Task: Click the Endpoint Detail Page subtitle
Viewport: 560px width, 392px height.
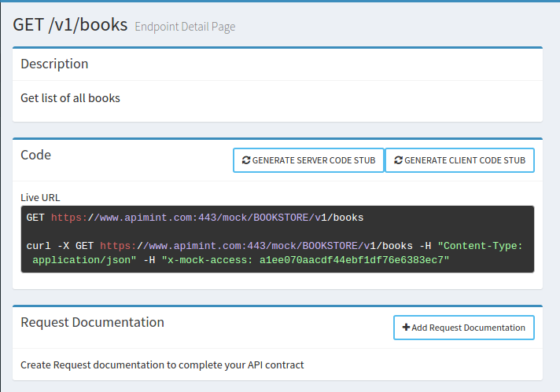Action: (185, 27)
